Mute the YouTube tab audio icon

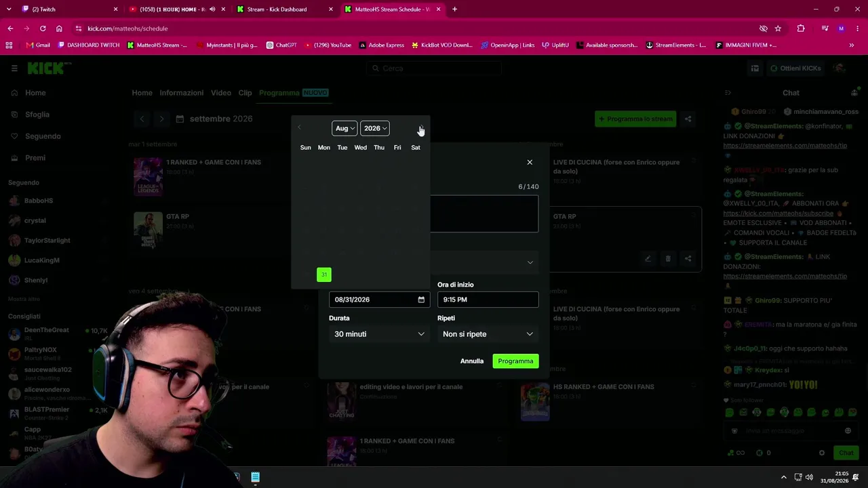click(213, 9)
